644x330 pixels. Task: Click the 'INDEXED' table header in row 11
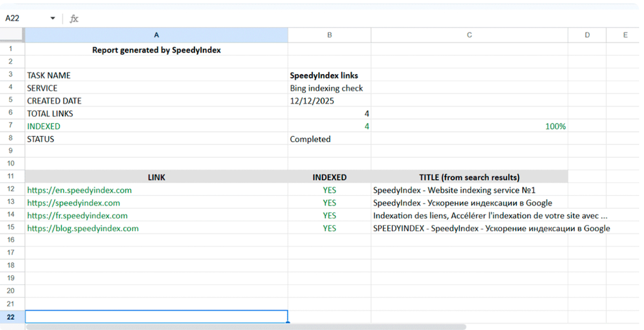330,177
